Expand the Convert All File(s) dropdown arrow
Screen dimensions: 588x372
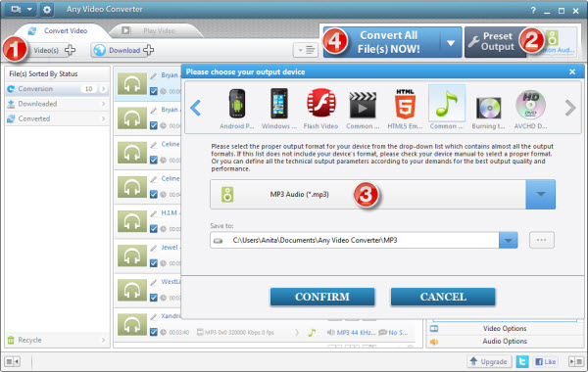point(451,43)
